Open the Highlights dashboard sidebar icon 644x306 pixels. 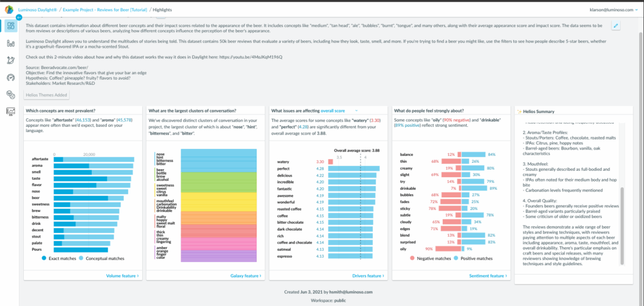11,26
